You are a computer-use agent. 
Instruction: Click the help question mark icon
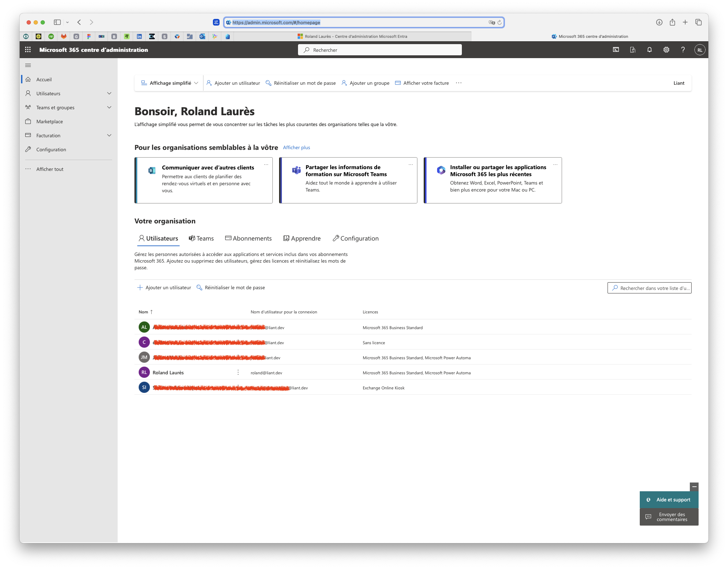(x=683, y=50)
